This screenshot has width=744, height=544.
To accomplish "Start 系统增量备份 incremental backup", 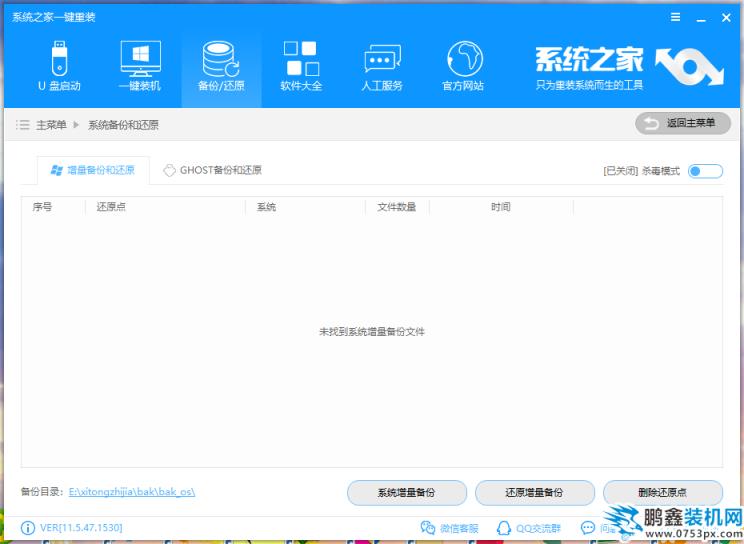I will point(407,493).
